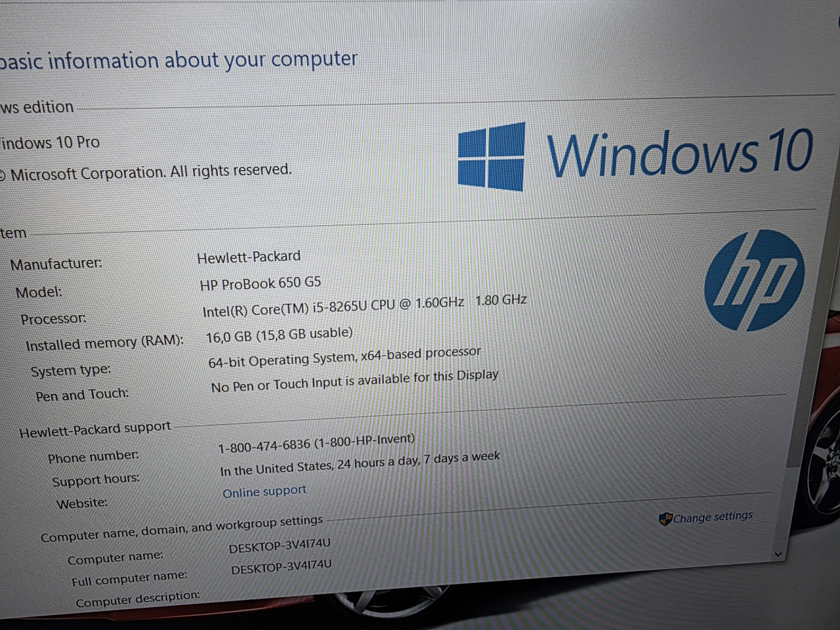Click the support hours description text
This screenshot has height=630, width=840.
click(360, 463)
